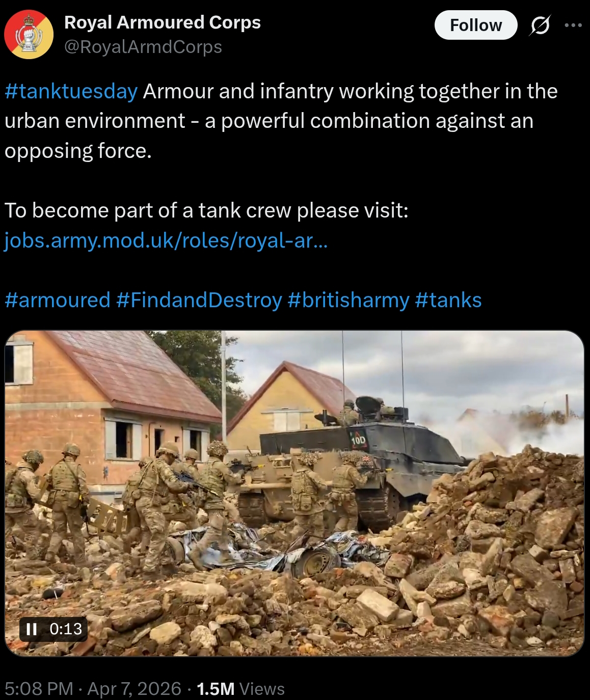Open the #armoured hashtag

point(58,300)
